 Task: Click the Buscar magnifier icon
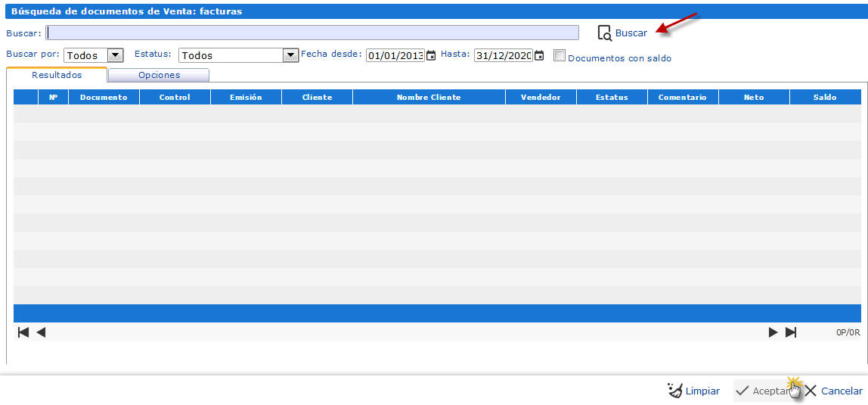coord(604,33)
